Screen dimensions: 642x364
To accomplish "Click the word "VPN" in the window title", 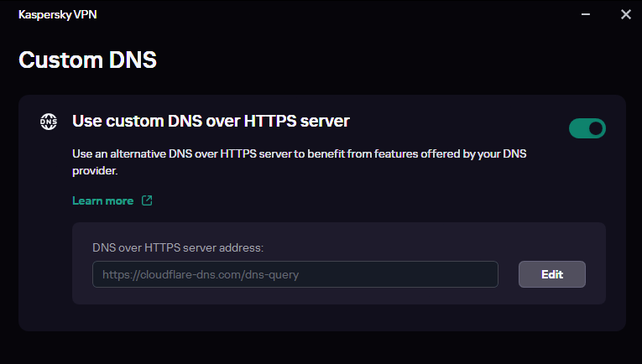I will coord(84,14).
